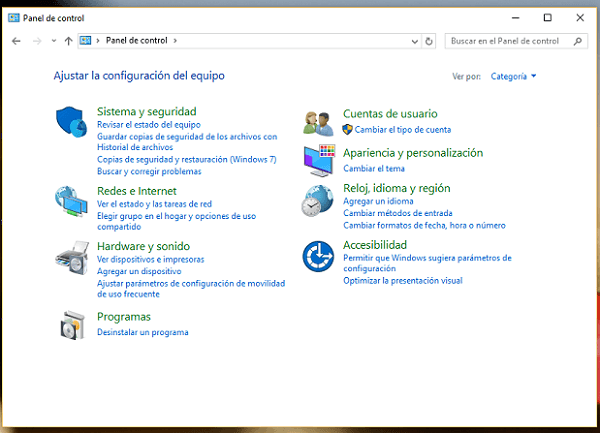Open Redes e Internet globe icon

71,201
